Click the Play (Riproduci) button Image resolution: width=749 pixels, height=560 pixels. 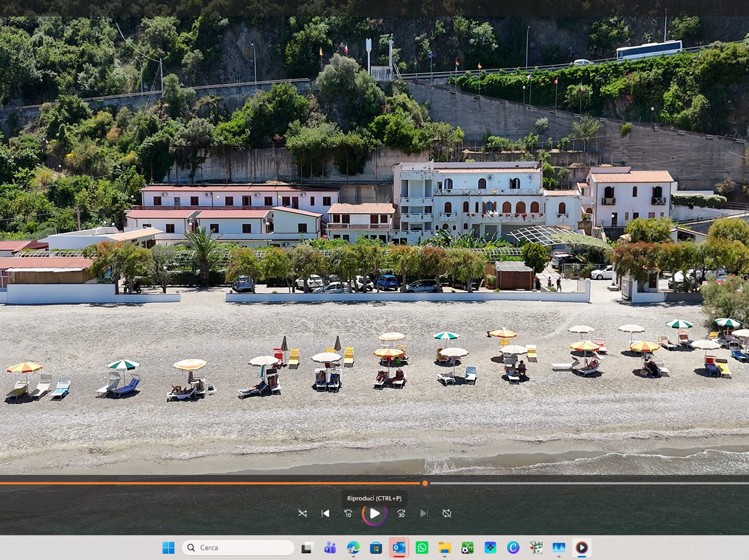click(374, 514)
